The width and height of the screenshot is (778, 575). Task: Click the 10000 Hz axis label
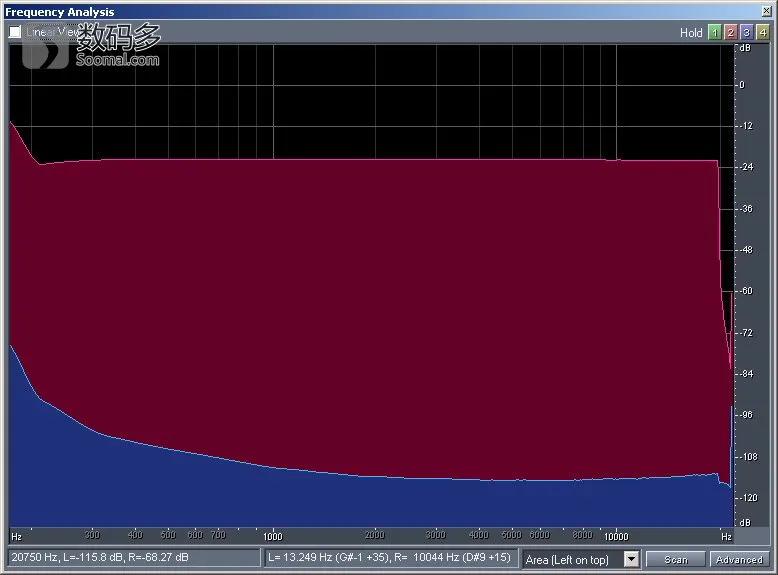click(x=616, y=536)
